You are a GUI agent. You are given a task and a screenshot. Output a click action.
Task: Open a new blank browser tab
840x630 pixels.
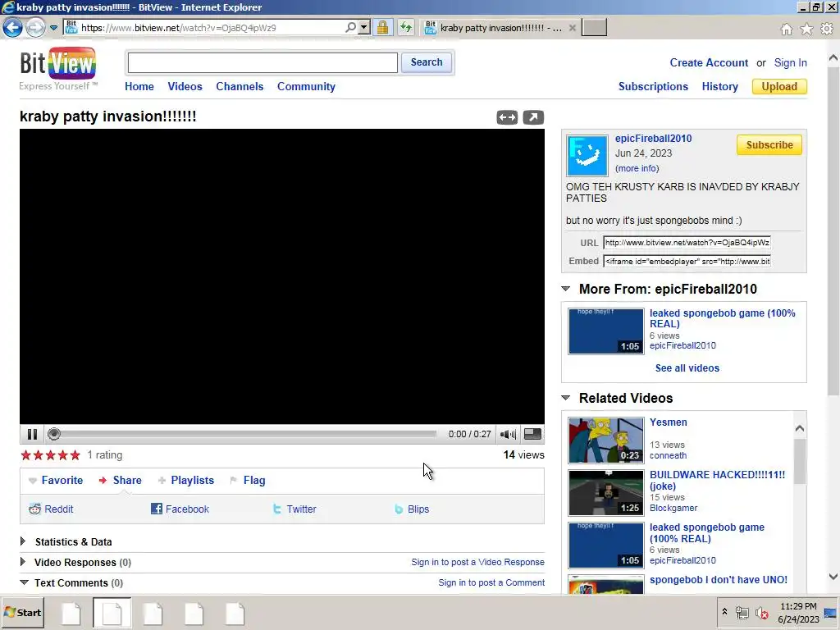[x=594, y=27]
